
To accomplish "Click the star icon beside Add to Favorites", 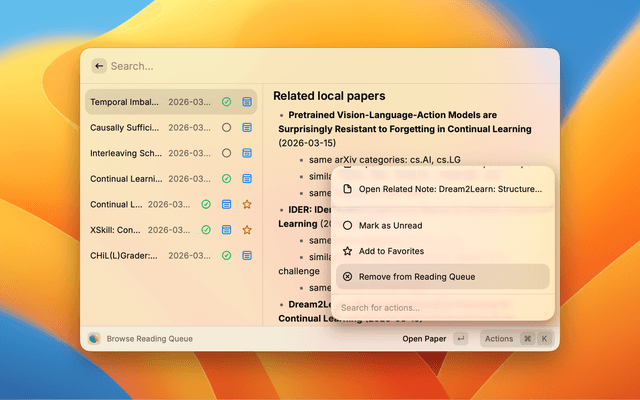I will click(x=347, y=251).
